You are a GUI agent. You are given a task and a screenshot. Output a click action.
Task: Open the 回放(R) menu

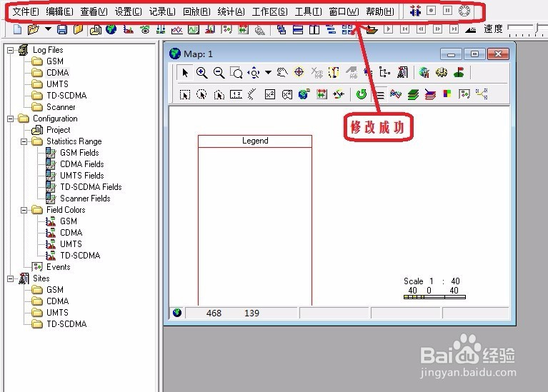click(196, 11)
